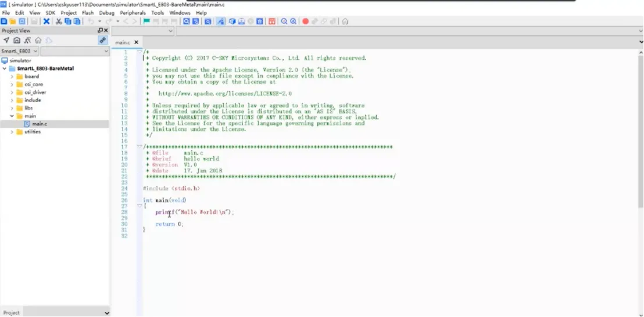Open the SmartL_E803 project dropdown

(x=20, y=51)
